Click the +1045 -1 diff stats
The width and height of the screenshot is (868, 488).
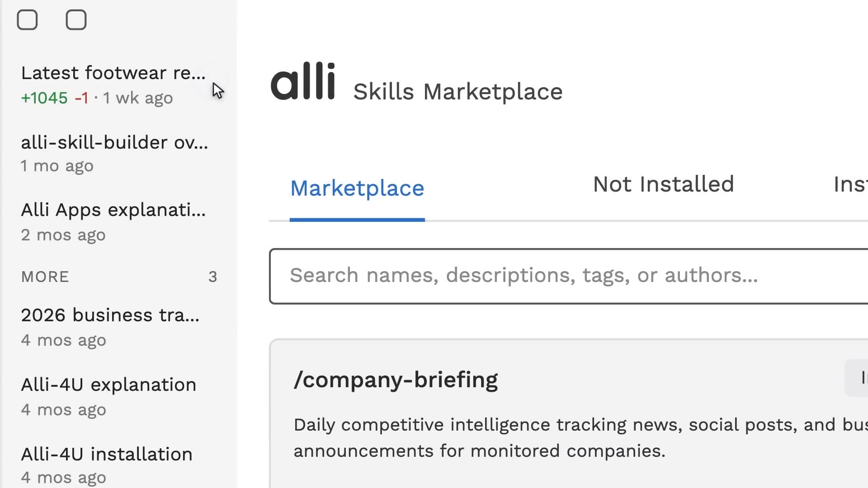(x=55, y=98)
